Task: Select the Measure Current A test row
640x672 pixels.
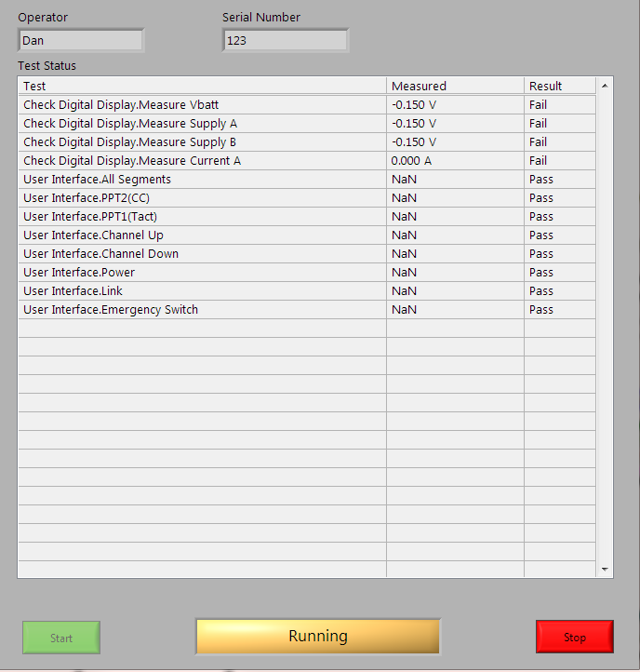Action: click(307, 161)
